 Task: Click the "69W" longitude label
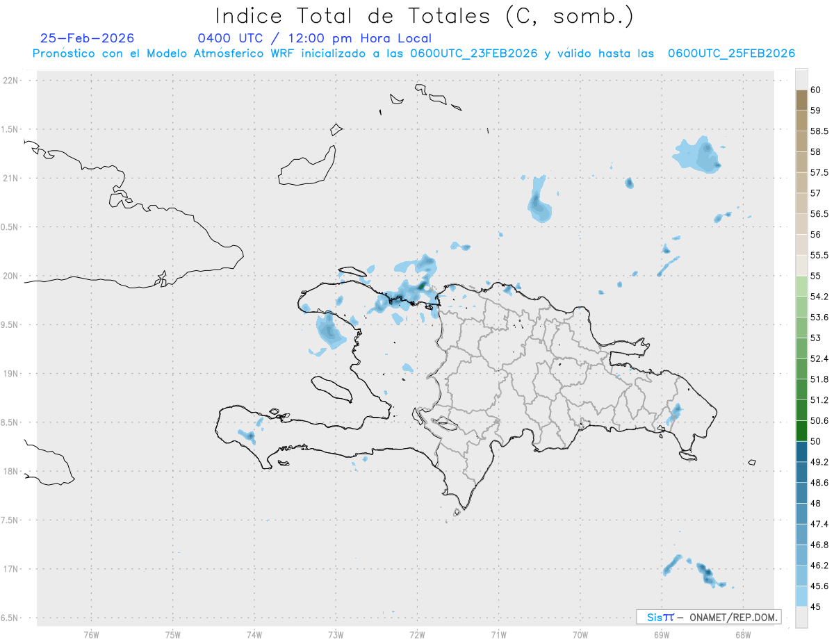[662, 634]
